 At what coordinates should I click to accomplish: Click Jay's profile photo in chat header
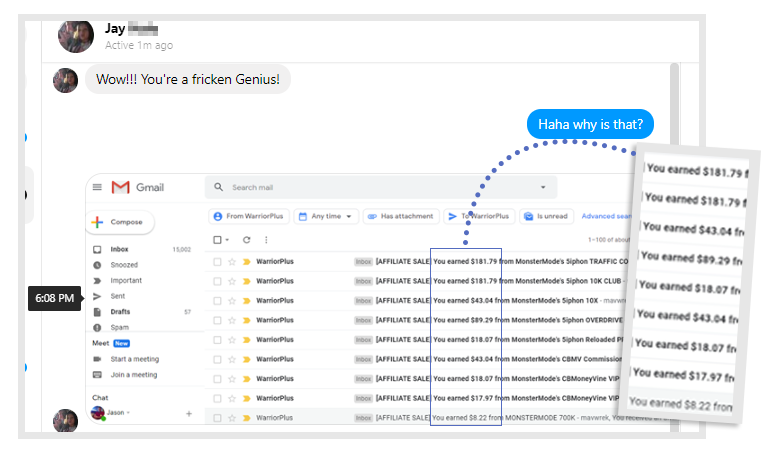click(x=76, y=36)
